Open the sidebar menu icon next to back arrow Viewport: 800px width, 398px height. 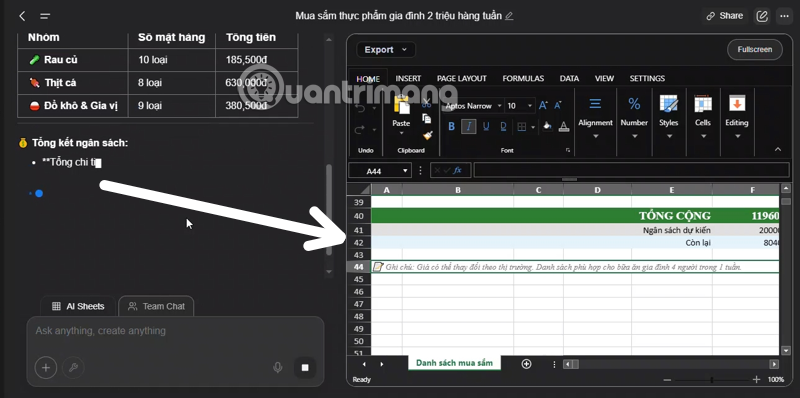[45, 16]
